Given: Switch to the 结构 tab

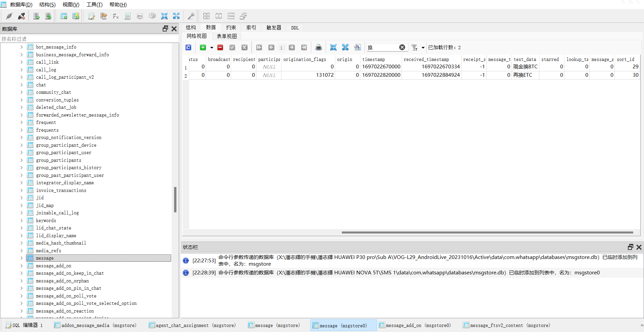Looking at the screenshot, I should click(x=191, y=27).
